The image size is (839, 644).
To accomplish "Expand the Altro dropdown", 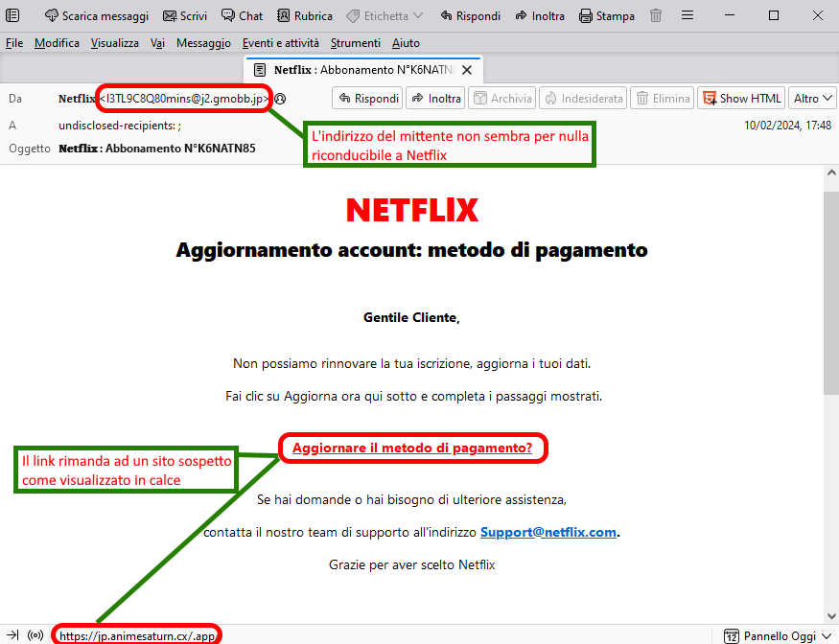I will pos(812,99).
